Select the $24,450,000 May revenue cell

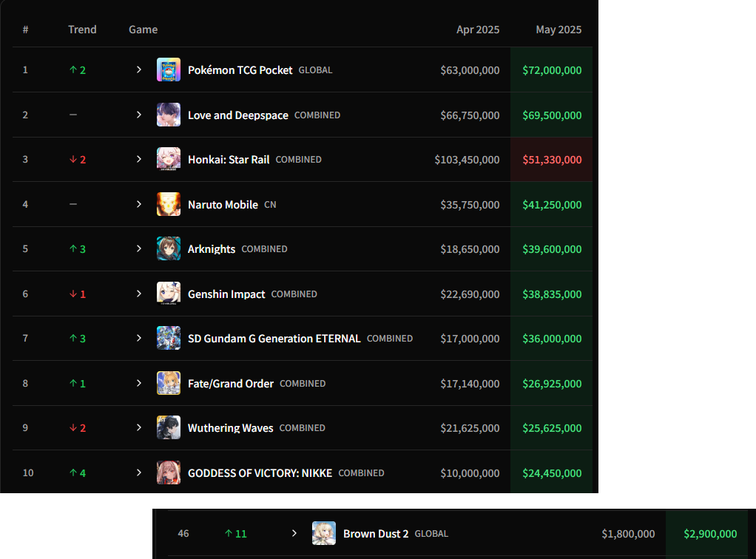click(552, 473)
